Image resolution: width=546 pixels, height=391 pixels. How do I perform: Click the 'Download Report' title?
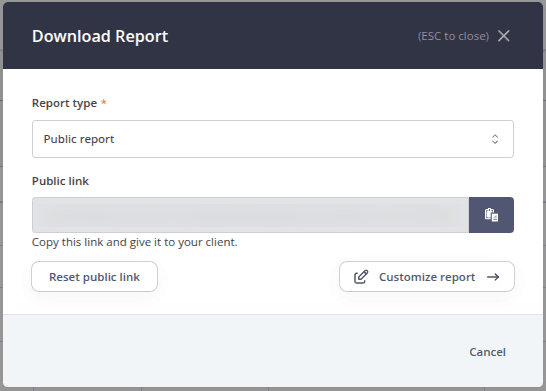100,36
